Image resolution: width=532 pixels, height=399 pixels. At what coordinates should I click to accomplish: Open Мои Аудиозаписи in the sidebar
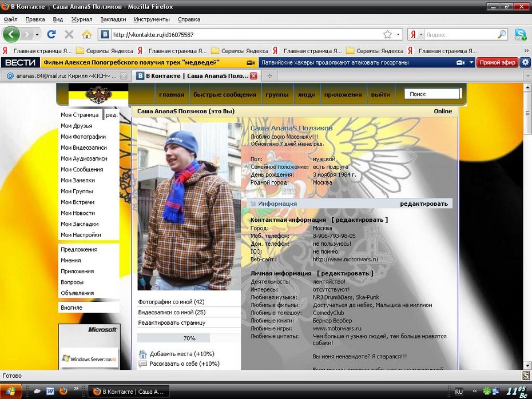84,158
